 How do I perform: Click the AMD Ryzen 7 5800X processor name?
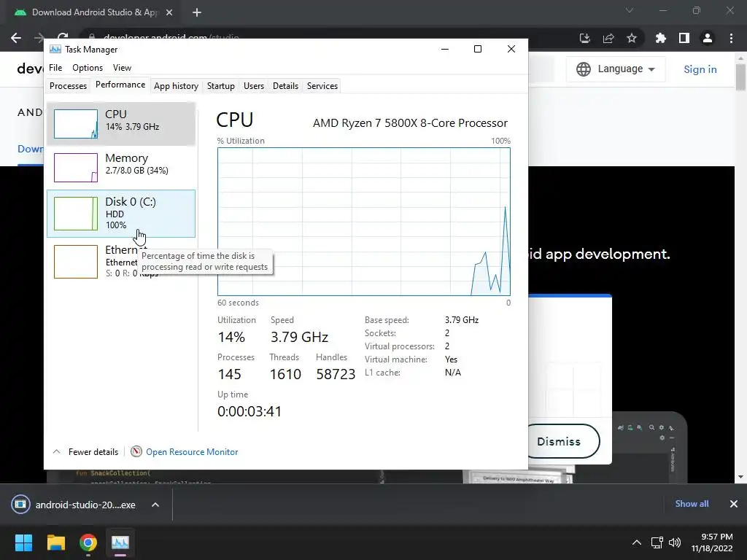[x=410, y=122]
